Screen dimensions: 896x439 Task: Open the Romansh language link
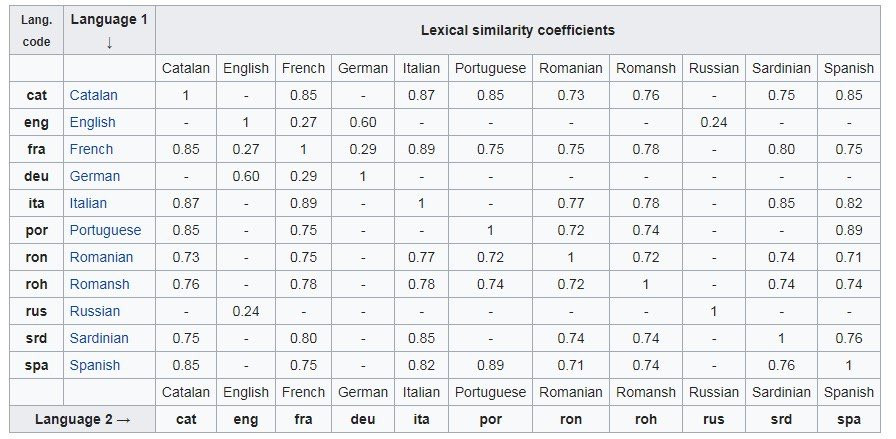click(x=99, y=285)
